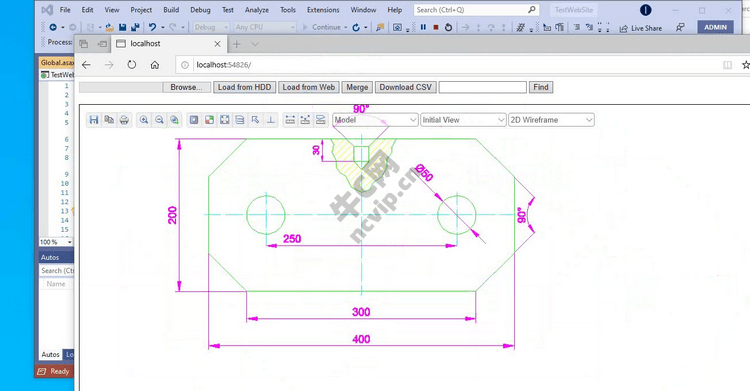Screen dimensions: 750x391
Task: Click the Load from HDD button
Action: tap(244, 87)
